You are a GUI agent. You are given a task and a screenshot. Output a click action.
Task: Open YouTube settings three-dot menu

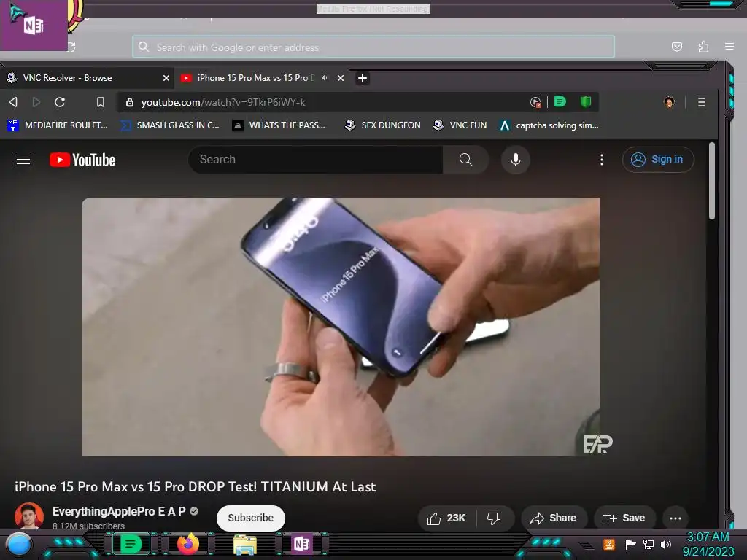pyautogui.click(x=602, y=160)
